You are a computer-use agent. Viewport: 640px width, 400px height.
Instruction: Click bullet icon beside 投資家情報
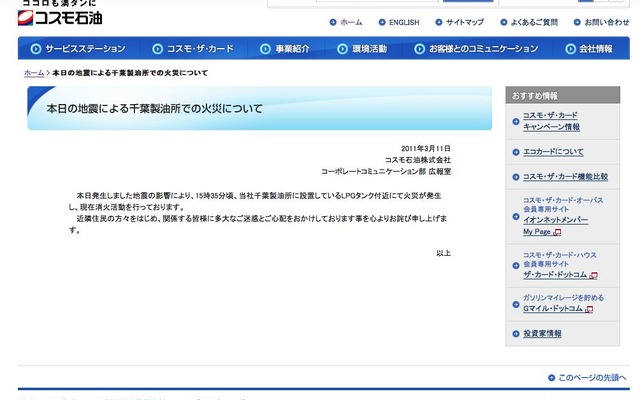click(516, 334)
